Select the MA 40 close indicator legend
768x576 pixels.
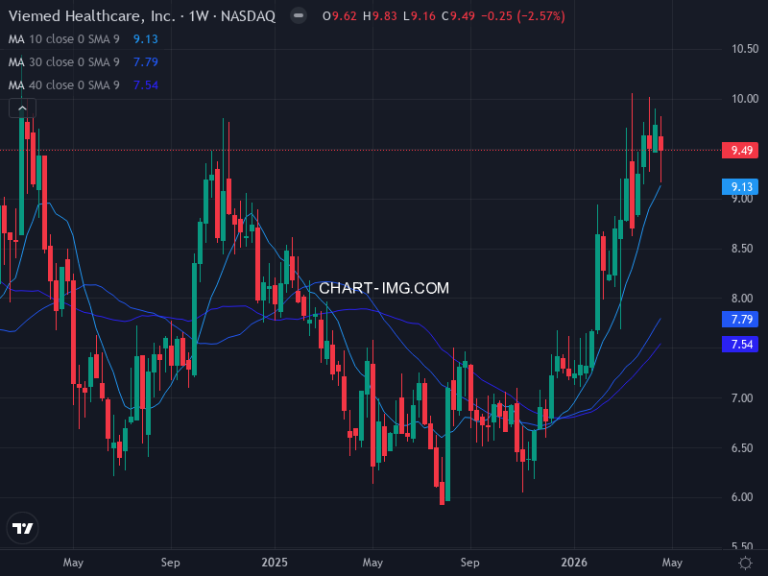[x=64, y=85]
